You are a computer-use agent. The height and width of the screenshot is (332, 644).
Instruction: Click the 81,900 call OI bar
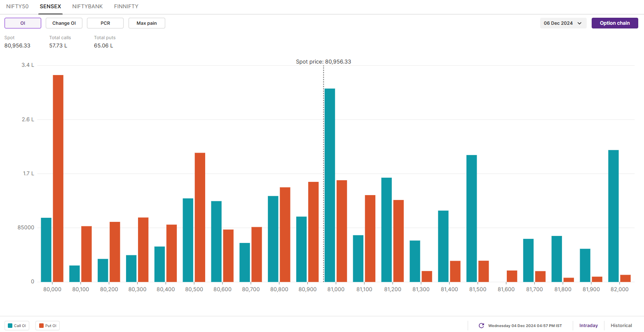tap(585, 266)
